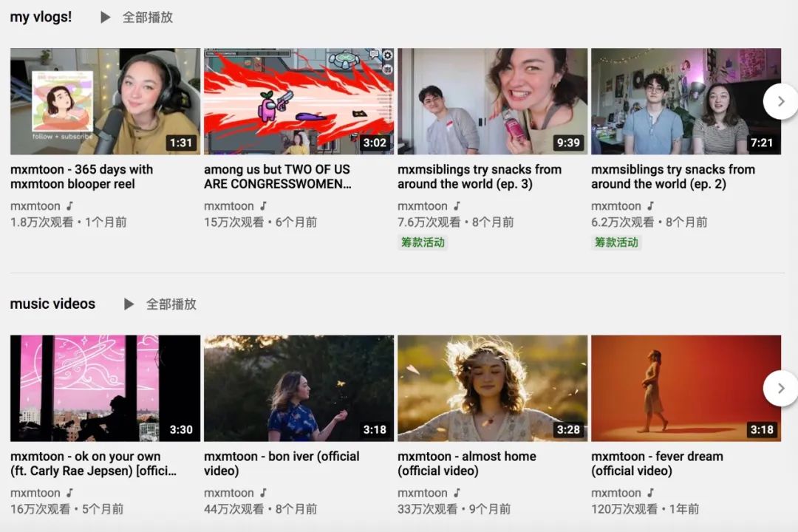This screenshot has height=532, width=798.
Task: Click the music note badge under blooper reel video
Action: tap(69, 205)
